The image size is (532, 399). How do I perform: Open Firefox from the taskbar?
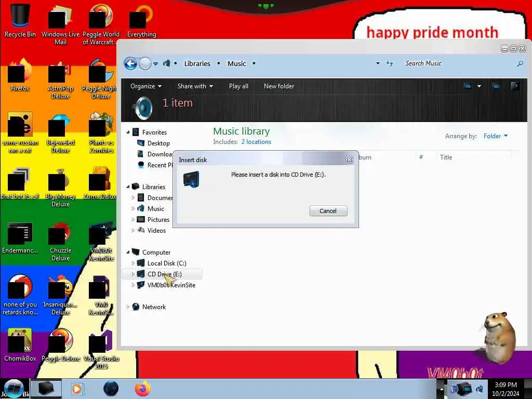[142, 389]
